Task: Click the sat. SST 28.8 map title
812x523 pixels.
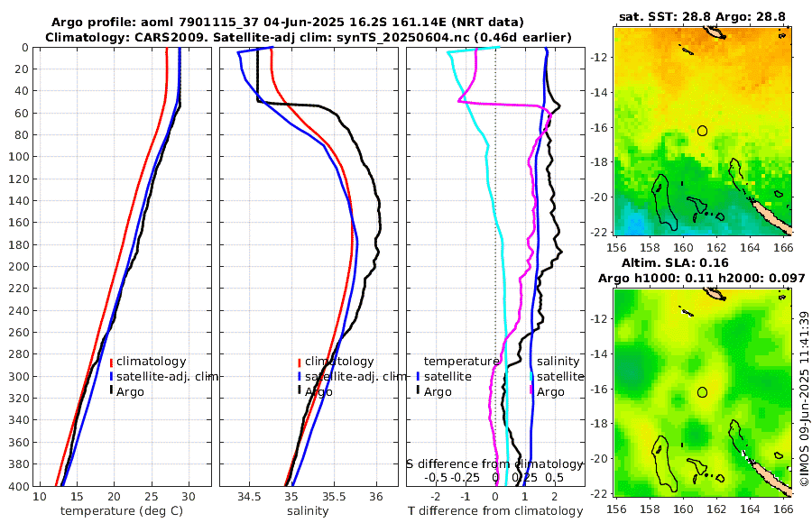Action: click(x=702, y=16)
